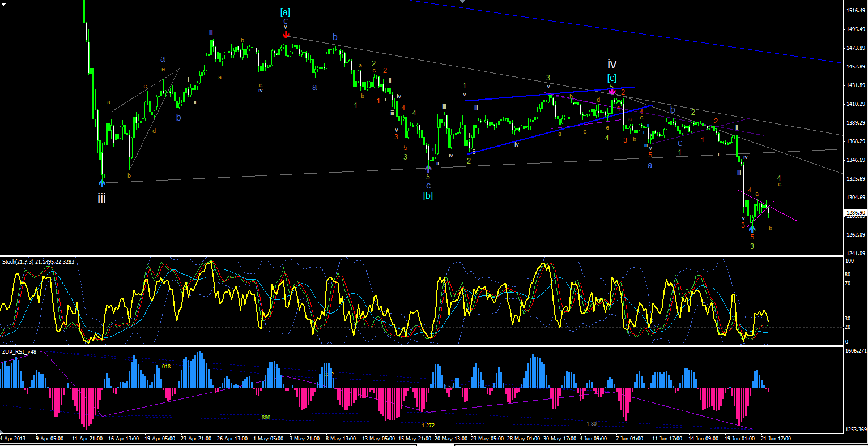The image size is (868, 446).
Task: Click the 1241.09 price scale value
Action: tap(854, 254)
